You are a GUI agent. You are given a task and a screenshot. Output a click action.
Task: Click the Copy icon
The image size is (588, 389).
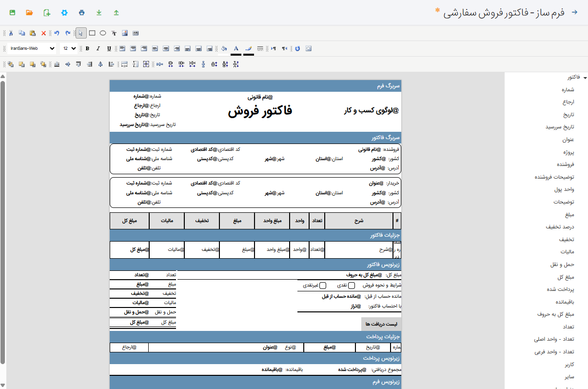pos(22,33)
